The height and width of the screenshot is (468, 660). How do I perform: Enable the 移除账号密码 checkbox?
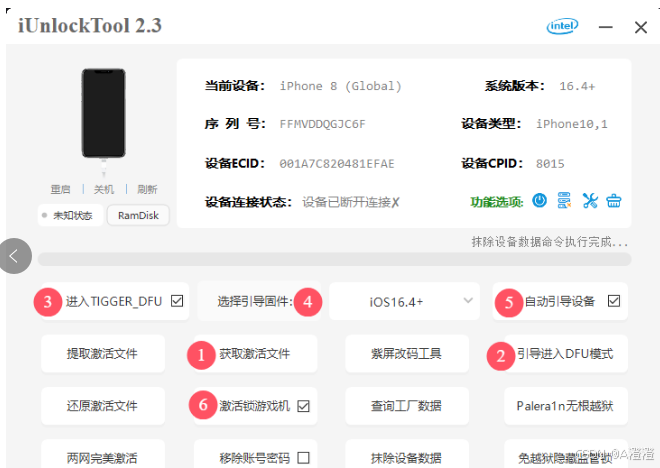coord(303,458)
